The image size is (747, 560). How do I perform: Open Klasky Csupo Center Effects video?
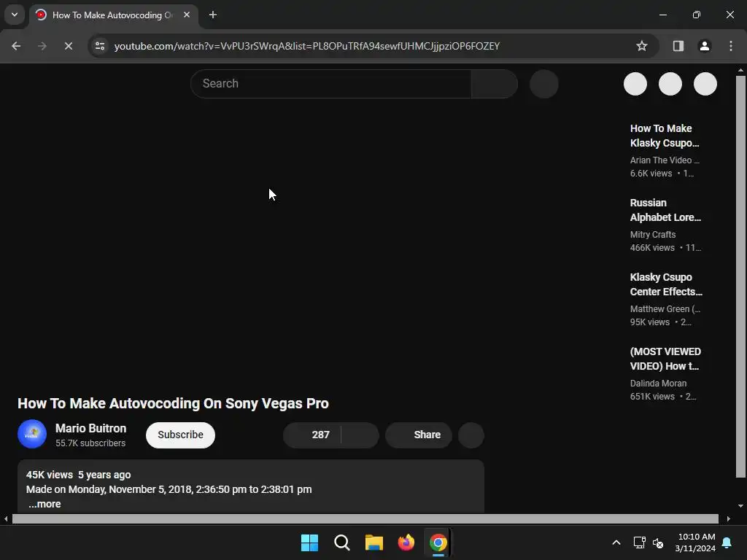(666, 284)
